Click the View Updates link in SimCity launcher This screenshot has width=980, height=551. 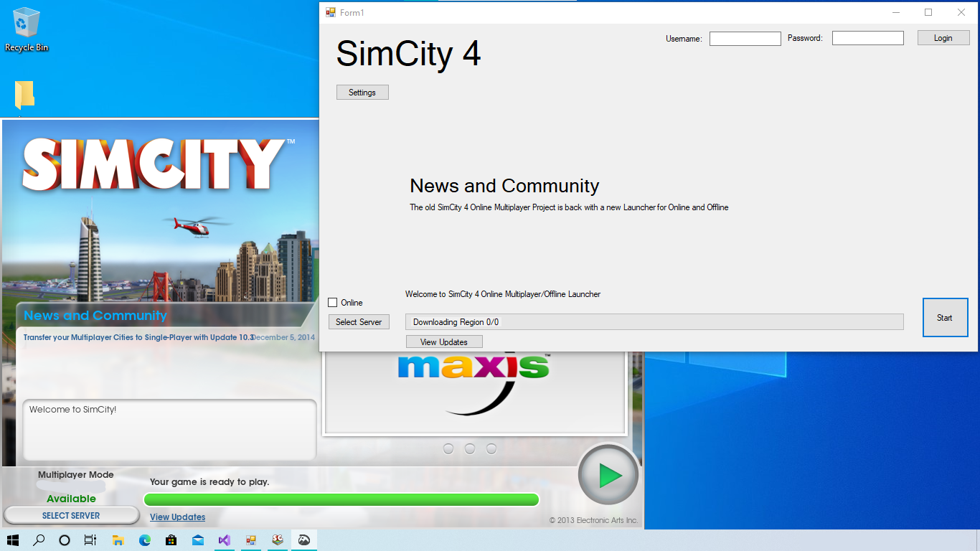(x=177, y=517)
